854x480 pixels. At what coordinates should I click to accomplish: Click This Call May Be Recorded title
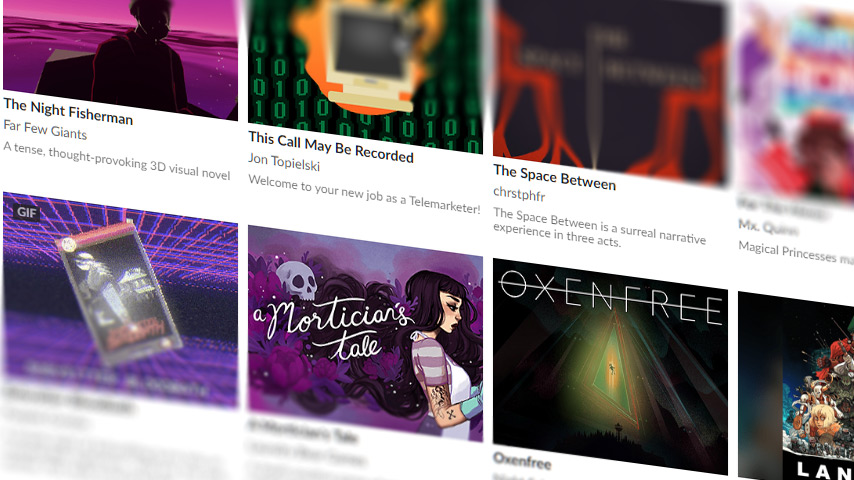click(331, 147)
